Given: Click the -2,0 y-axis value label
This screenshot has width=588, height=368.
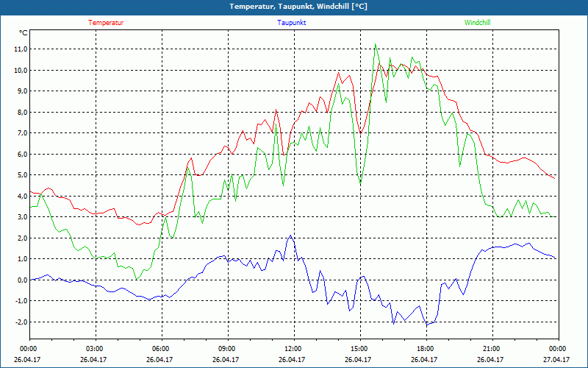Looking at the screenshot, I should [x=20, y=322].
